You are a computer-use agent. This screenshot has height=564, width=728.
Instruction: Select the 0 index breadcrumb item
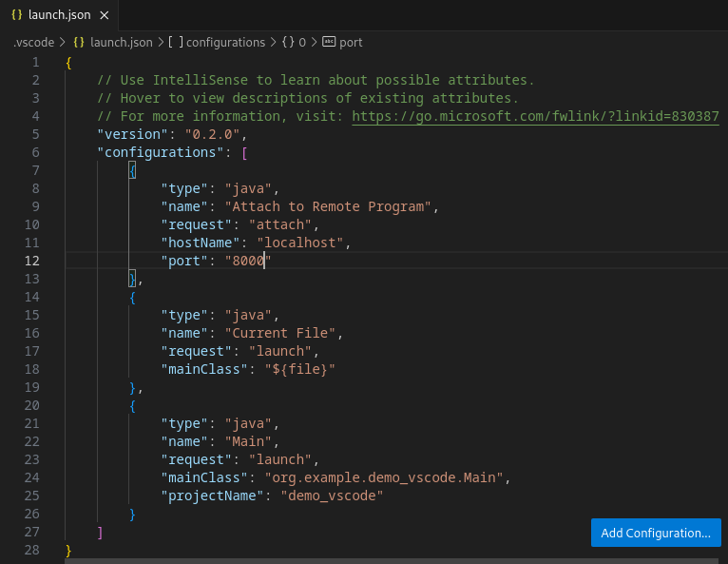303,42
